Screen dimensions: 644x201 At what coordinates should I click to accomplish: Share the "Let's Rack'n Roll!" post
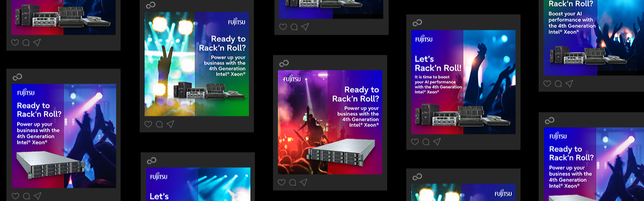click(x=437, y=142)
